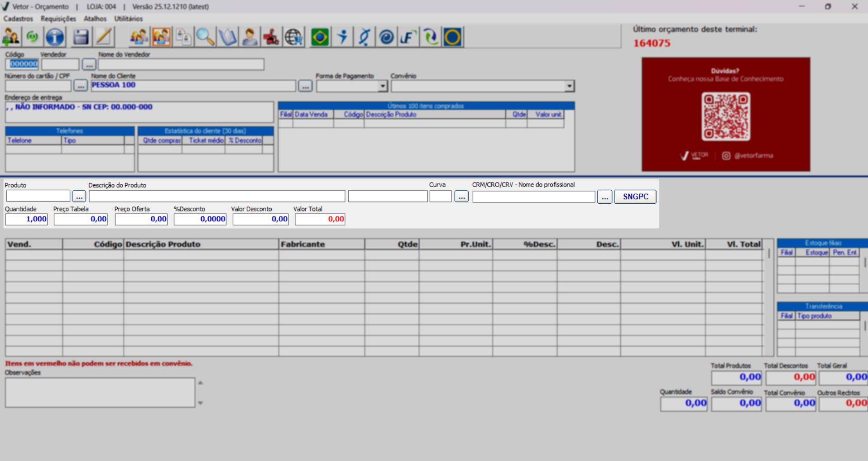The image size is (868, 461).
Task: Click the Descrição do Produto input field
Action: [x=217, y=197]
